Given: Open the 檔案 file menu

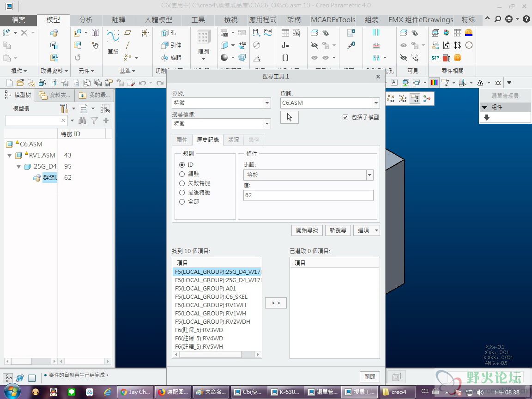Looking at the screenshot, I should tap(18, 20).
